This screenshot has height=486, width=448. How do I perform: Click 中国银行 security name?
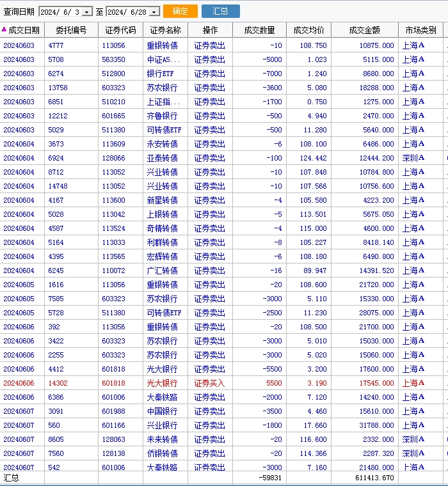[x=162, y=411]
